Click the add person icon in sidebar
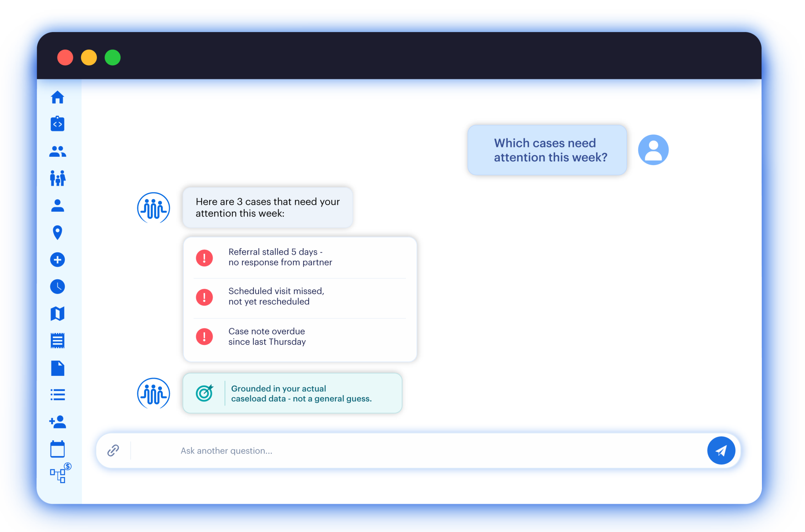This screenshot has width=805, height=532. [57, 422]
